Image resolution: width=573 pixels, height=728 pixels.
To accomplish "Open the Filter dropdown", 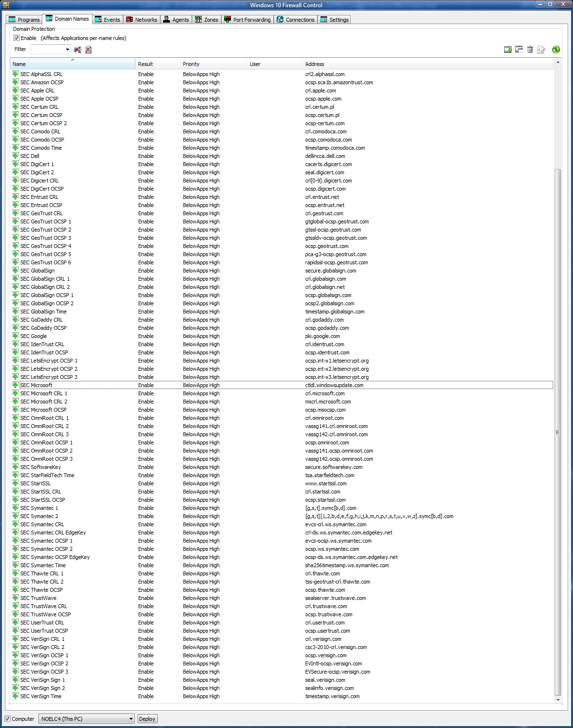I will pyautogui.click(x=67, y=50).
